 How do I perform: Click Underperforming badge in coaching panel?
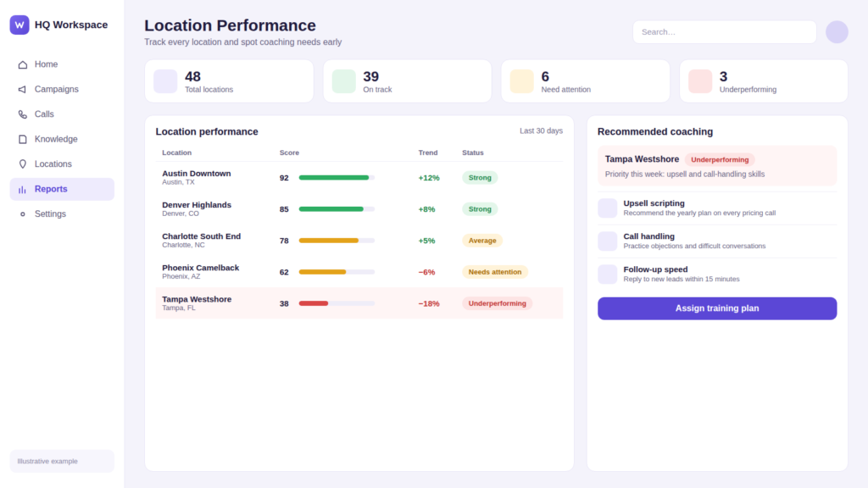pos(720,160)
